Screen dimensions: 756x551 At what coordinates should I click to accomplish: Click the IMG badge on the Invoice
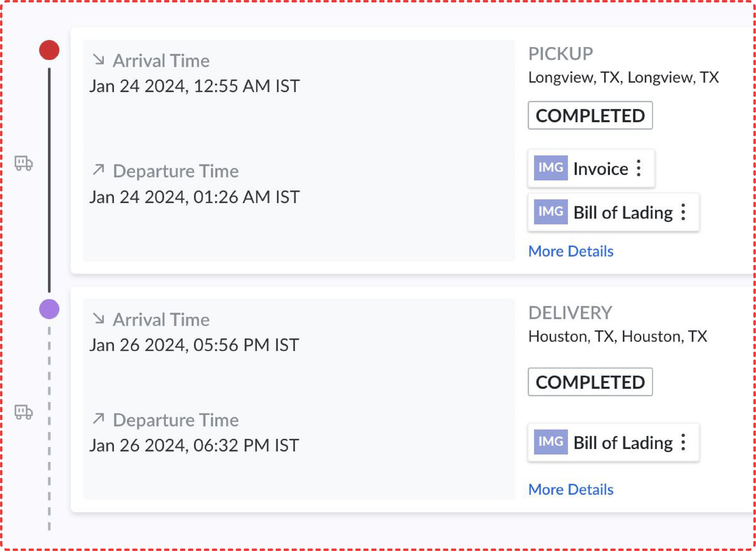[551, 168]
